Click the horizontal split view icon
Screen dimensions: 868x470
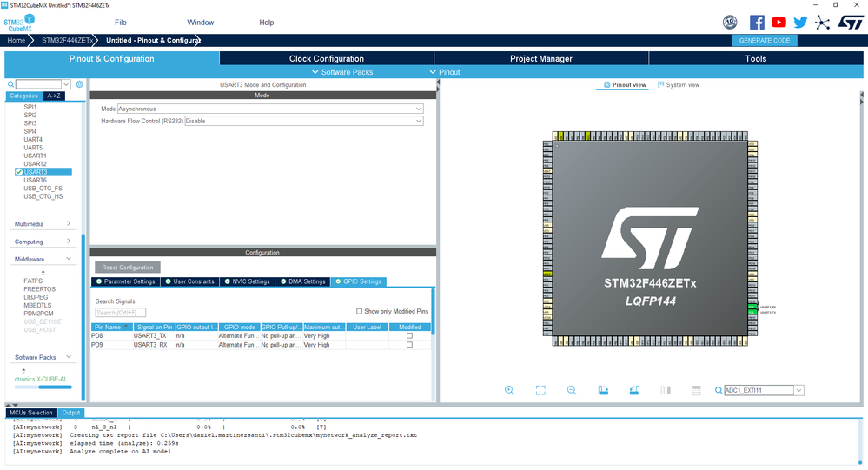696,390
